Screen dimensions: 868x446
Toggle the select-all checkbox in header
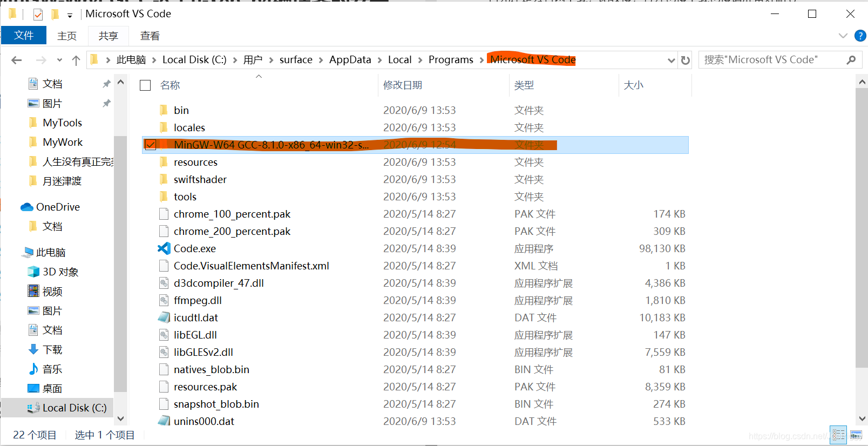(x=145, y=85)
